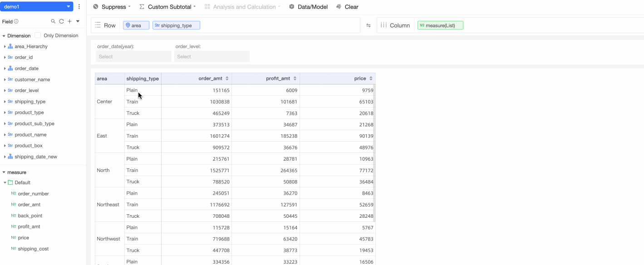Click the add field plus icon
This screenshot has height=265, width=644.
(69, 21)
